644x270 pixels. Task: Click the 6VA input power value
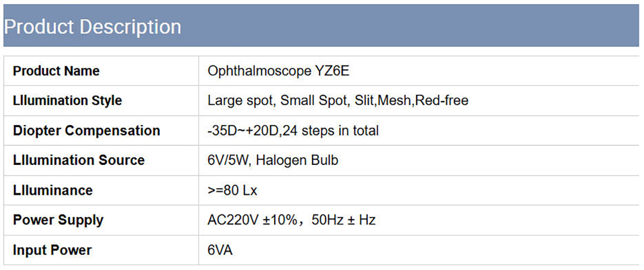point(220,251)
